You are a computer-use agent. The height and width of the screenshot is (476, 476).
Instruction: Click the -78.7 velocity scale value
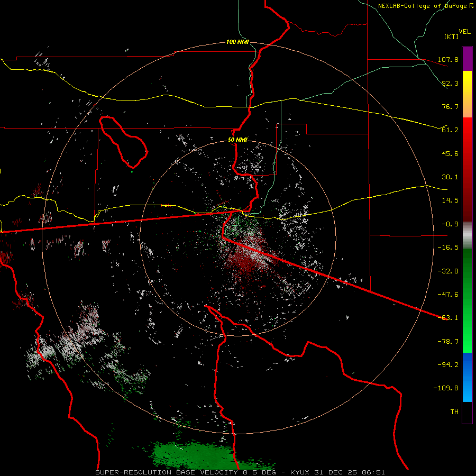tap(448, 342)
